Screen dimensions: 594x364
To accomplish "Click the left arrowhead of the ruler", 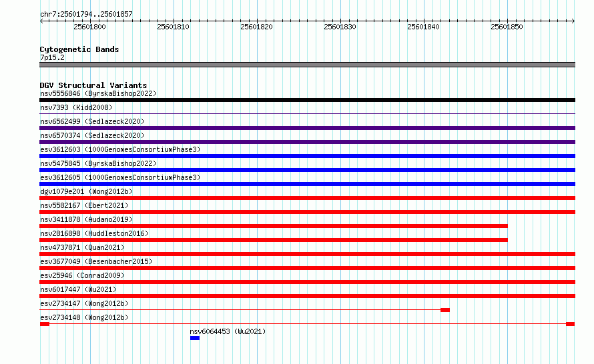I will coord(41,21).
